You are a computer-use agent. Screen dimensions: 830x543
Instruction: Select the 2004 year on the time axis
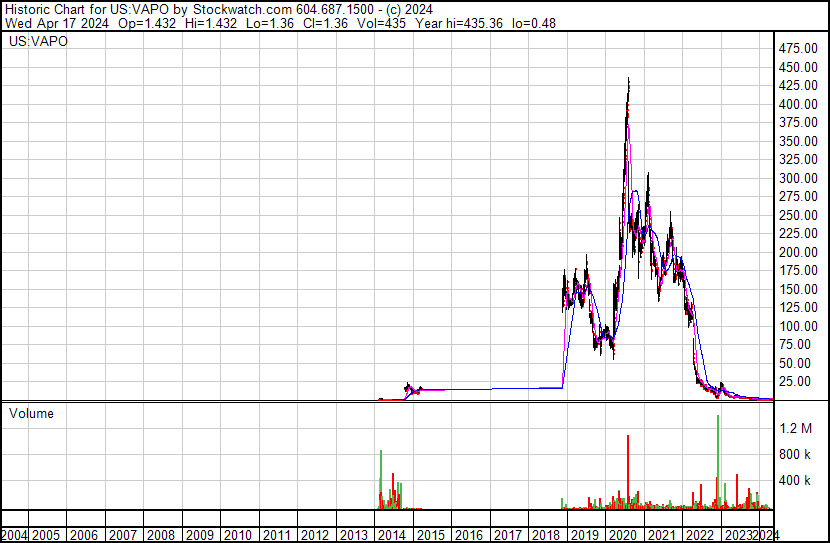[x=16, y=535]
